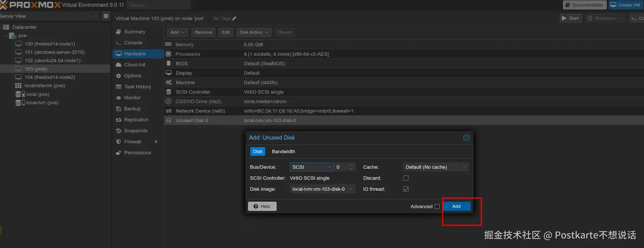Open server view settings gear

[106, 16]
